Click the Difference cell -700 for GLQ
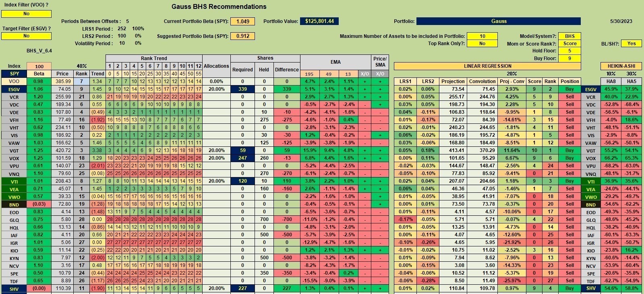Screen dimensions: 644x294 287,219
